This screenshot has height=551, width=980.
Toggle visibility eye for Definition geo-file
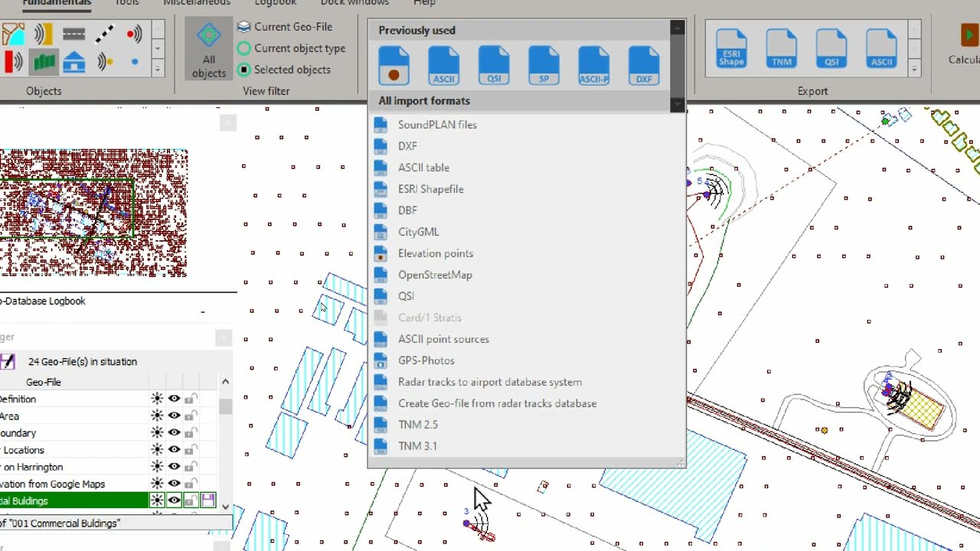tap(175, 399)
